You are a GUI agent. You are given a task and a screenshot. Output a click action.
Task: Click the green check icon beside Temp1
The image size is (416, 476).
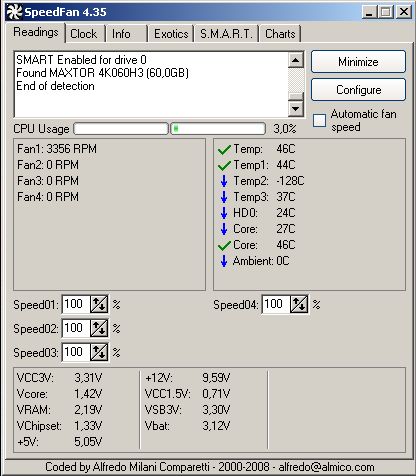tap(224, 165)
